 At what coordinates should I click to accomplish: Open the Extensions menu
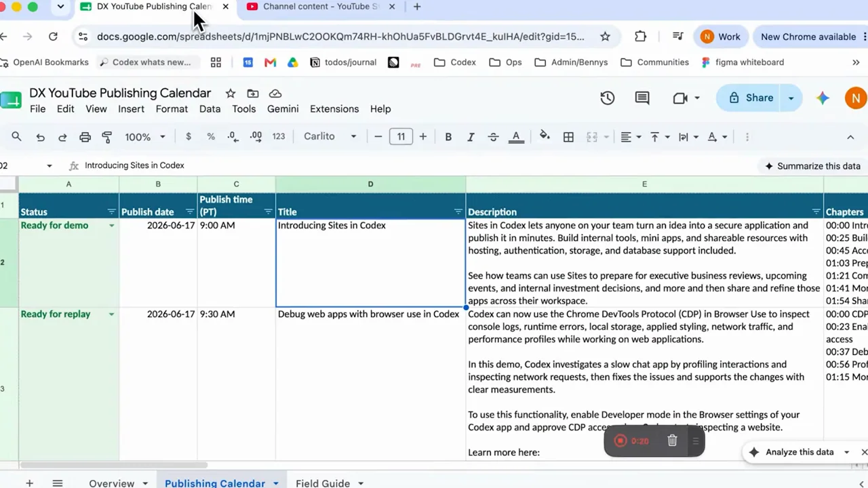[x=334, y=109]
